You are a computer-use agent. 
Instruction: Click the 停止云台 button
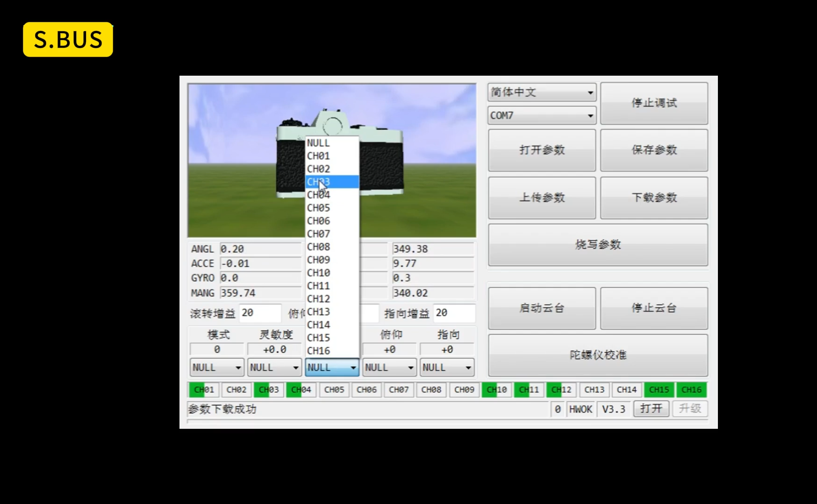click(x=654, y=309)
